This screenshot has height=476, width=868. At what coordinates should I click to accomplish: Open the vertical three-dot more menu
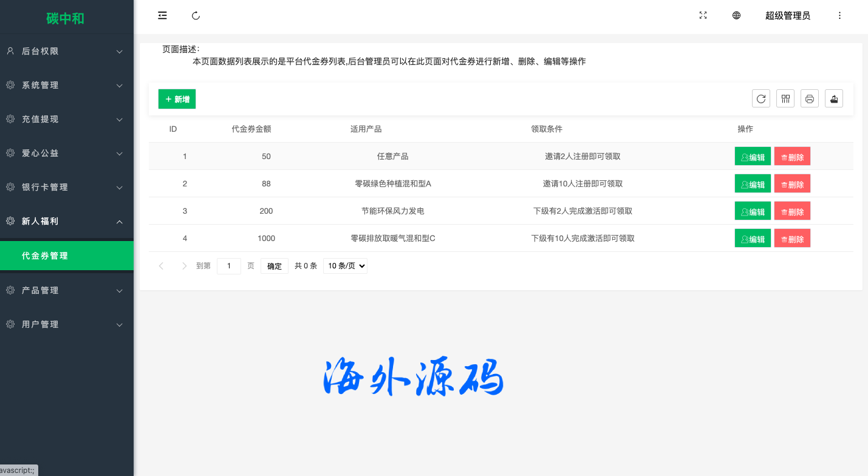pyautogui.click(x=840, y=16)
